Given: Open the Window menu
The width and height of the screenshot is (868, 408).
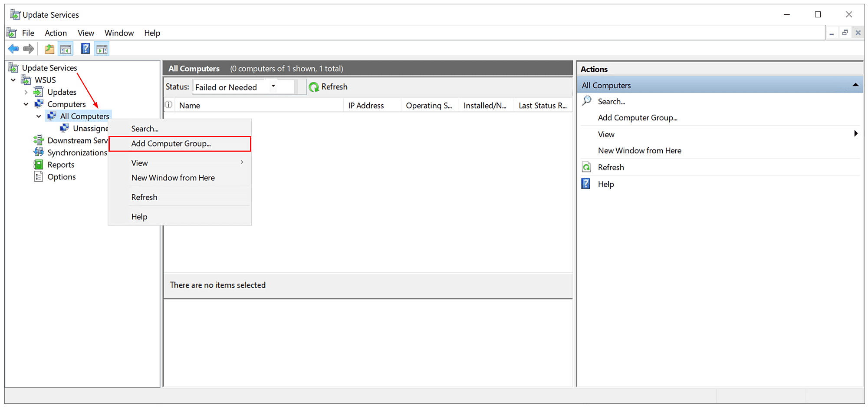Looking at the screenshot, I should click(x=119, y=33).
